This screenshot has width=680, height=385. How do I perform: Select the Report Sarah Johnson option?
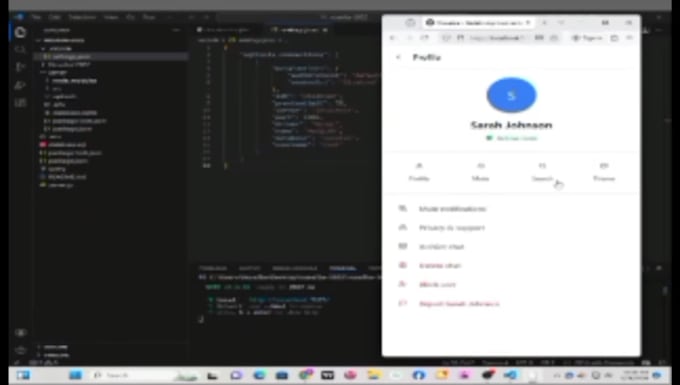point(511,303)
